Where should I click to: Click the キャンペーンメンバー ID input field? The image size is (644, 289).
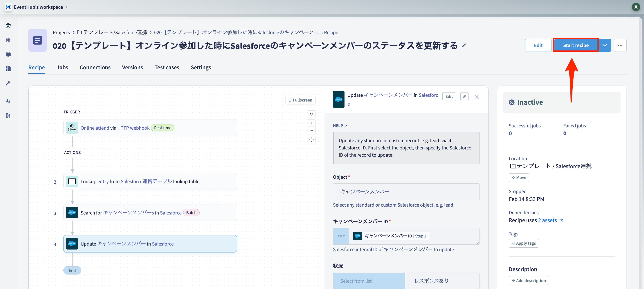(406, 236)
